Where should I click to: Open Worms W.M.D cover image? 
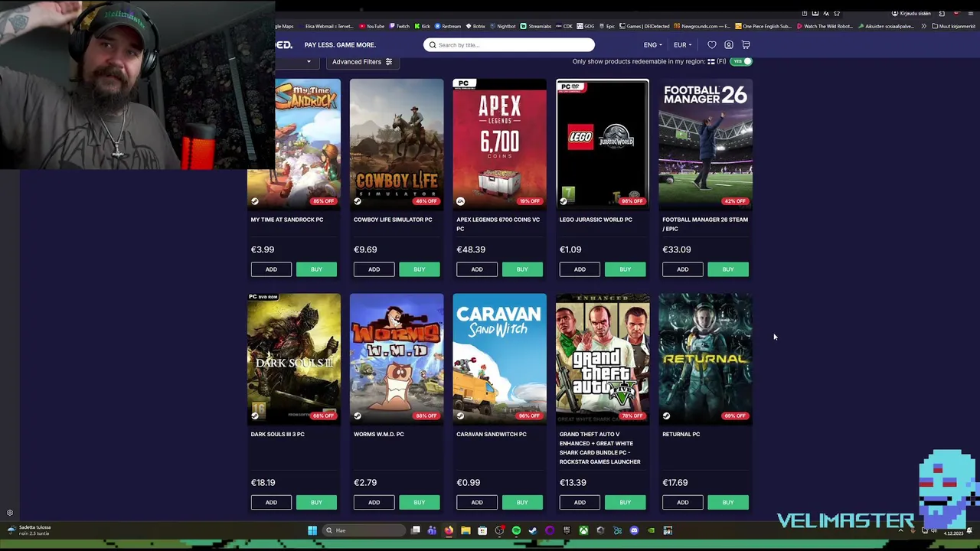397,358
